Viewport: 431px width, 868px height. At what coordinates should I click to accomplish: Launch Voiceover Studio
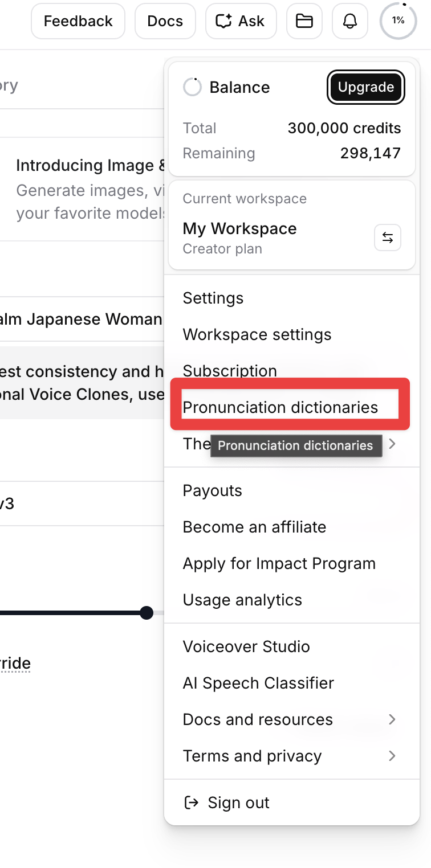point(246,646)
